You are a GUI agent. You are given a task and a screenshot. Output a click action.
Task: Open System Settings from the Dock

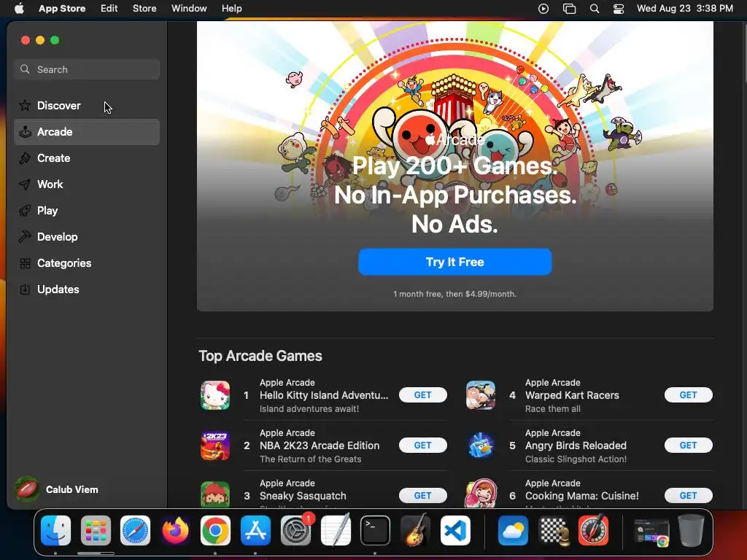click(x=296, y=531)
